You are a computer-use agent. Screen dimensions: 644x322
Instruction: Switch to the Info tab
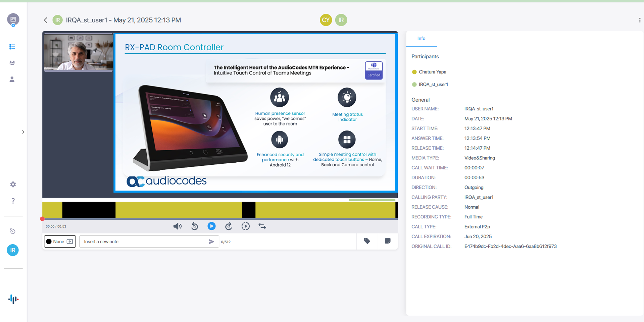point(421,39)
